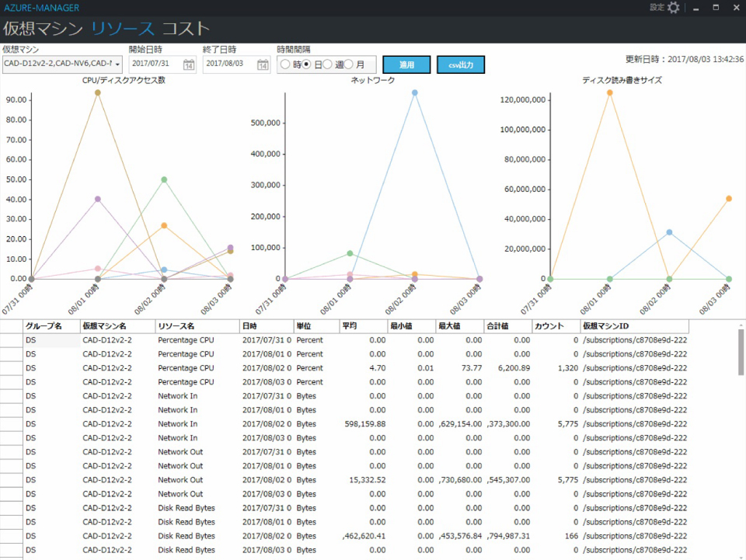Sort by the 最小値 column header
Viewport: 746px width, 560px height.
(412, 326)
